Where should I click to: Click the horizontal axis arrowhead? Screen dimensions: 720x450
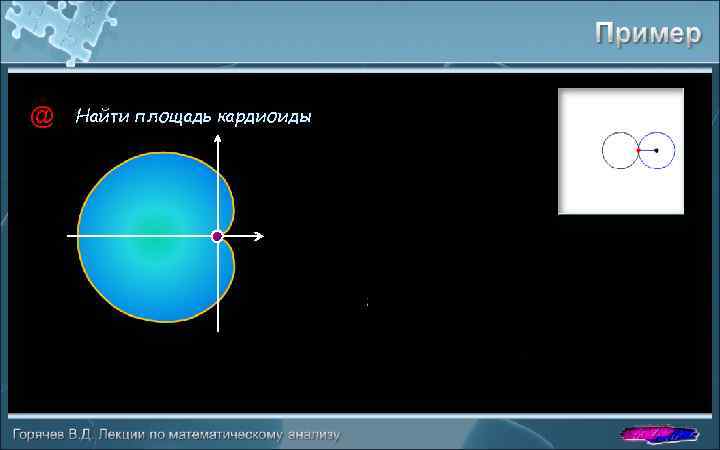pyautogui.click(x=259, y=236)
